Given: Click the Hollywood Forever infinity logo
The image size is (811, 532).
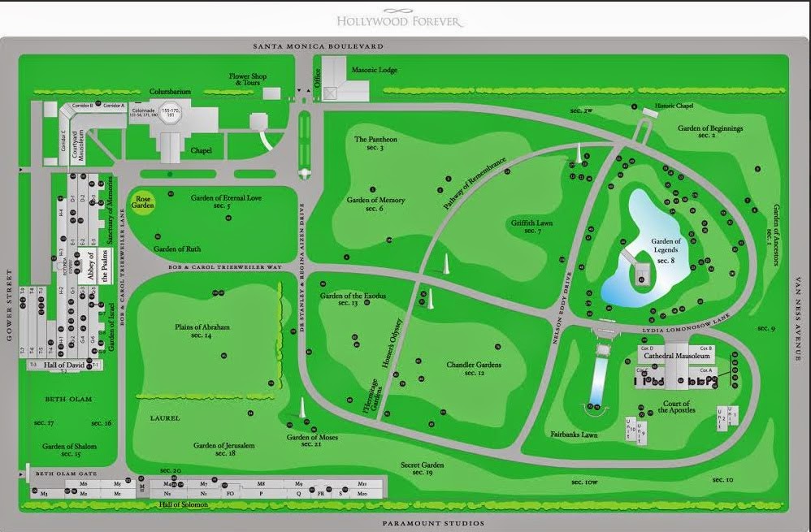Looking at the screenshot, I should (399, 11).
